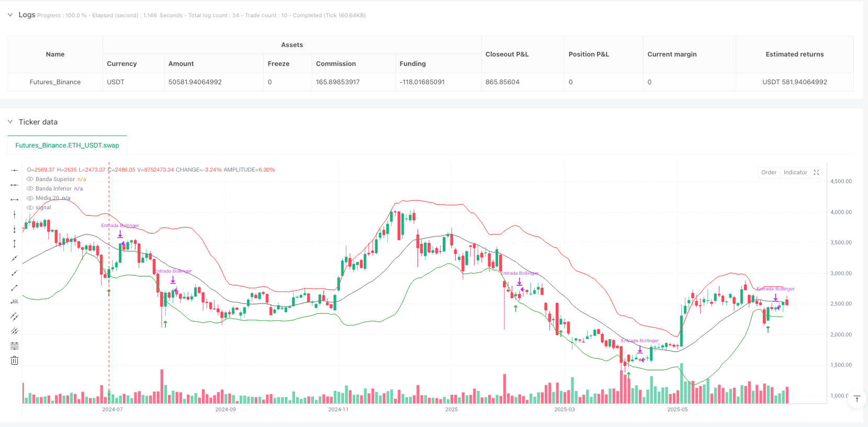
Task: Select the parallel channel lines tool
Action: point(15,317)
